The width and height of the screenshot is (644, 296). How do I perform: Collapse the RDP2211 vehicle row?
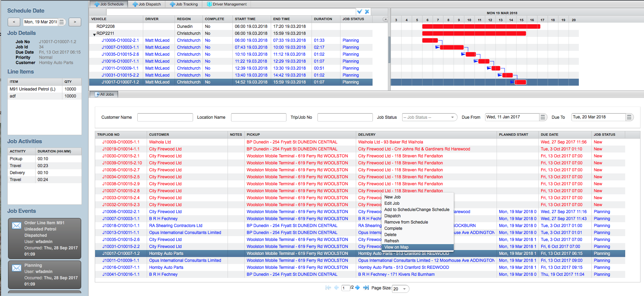click(94, 34)
